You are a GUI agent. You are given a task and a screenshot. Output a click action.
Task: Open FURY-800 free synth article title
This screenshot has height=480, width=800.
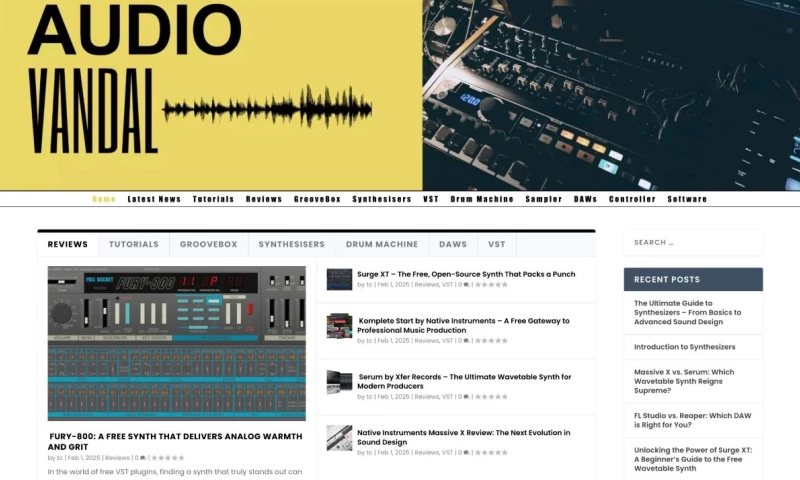(176, 441)
